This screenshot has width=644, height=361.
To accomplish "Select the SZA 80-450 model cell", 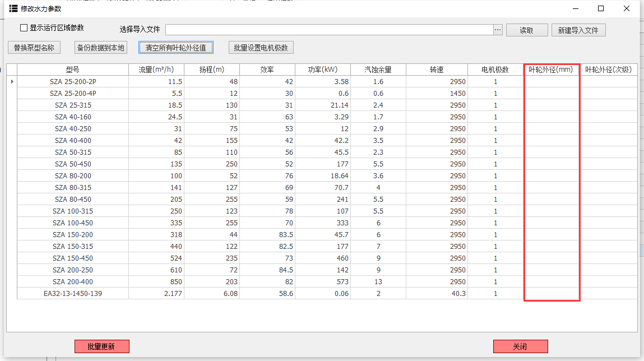I will [73, 200].
